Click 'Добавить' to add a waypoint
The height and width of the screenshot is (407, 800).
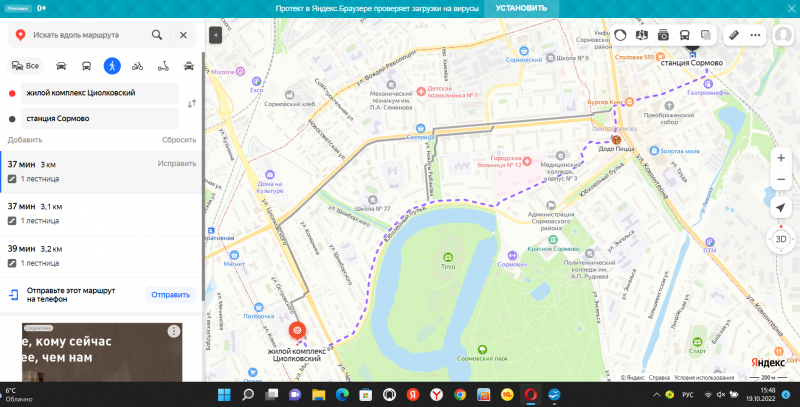coord(25,140)
